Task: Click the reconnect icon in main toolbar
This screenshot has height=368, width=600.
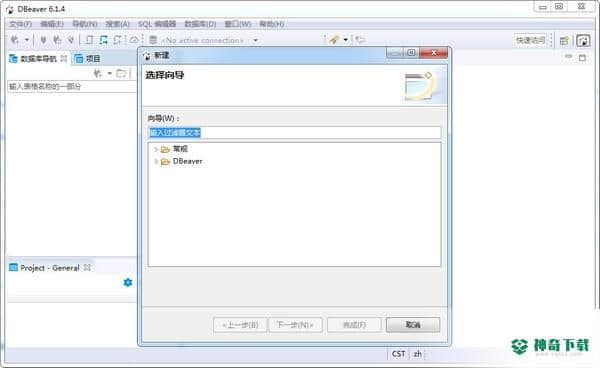Action: click(x=57, y=40)
